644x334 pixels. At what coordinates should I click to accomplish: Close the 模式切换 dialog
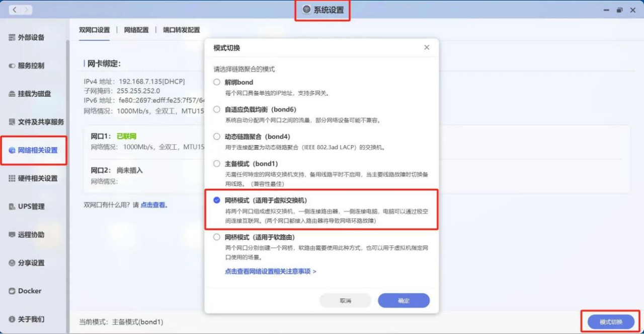(x=426, y=47)
